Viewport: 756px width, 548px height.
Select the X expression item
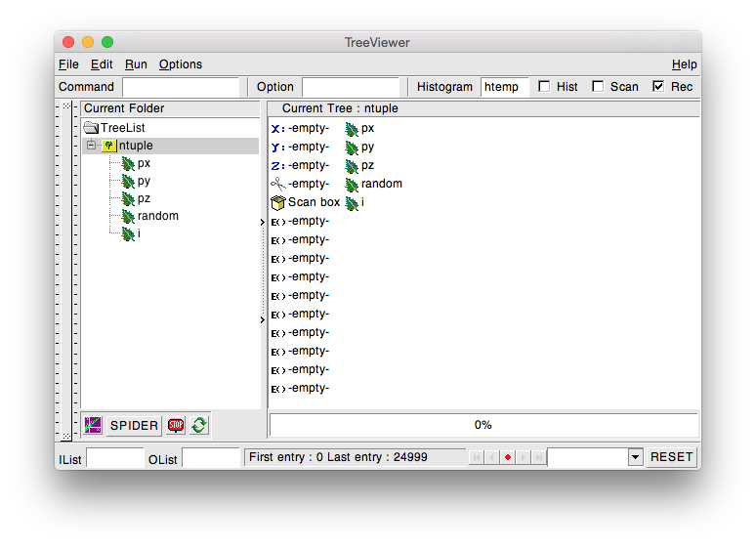coord(278,128)
